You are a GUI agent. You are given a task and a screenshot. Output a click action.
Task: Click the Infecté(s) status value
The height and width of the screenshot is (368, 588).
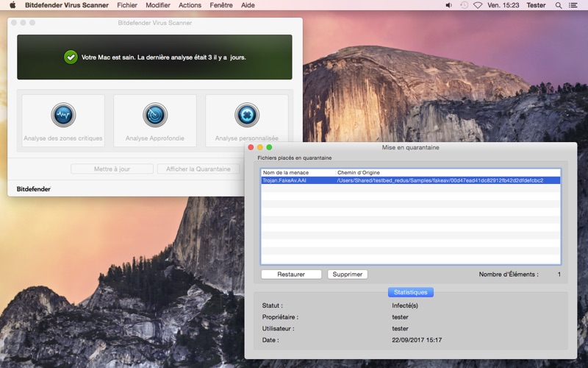tap(405, 305)
